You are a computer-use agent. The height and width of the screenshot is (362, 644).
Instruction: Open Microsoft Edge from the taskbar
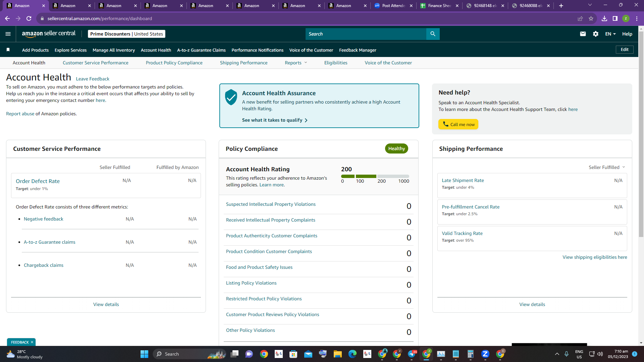(x=352, y=354)
